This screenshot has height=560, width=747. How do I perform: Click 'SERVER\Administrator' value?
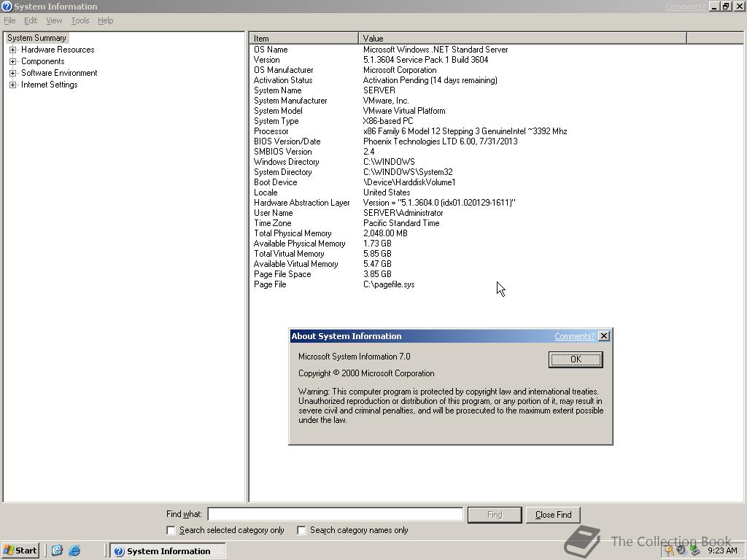403,213
